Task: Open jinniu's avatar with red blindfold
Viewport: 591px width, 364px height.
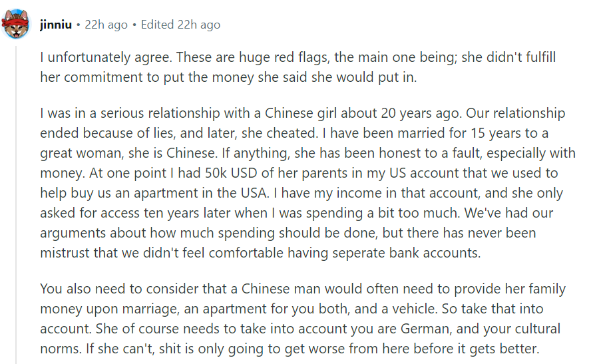Action: click(x=16, y=24)
